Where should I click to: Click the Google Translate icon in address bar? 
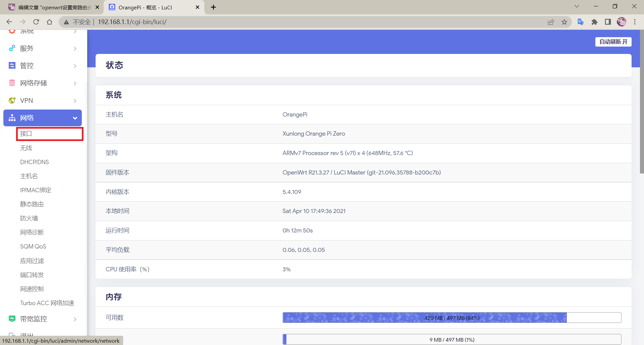click(x=581, y=22)
